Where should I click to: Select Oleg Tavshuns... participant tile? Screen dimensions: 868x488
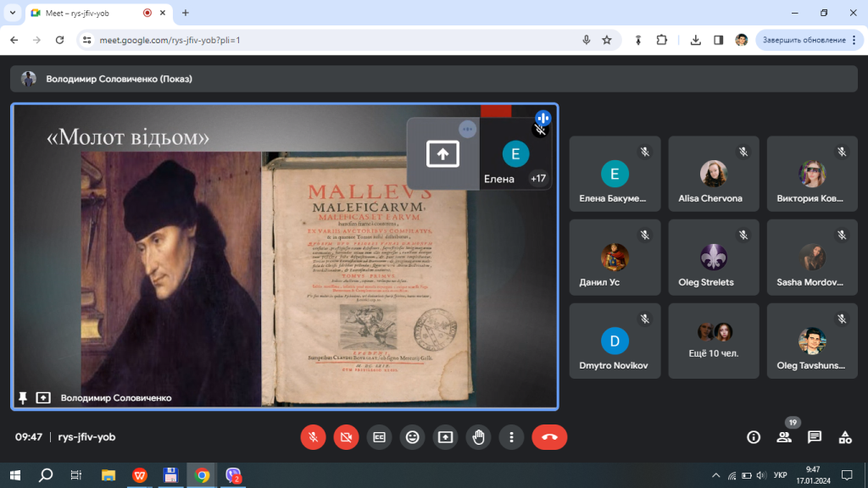(812, 341)
